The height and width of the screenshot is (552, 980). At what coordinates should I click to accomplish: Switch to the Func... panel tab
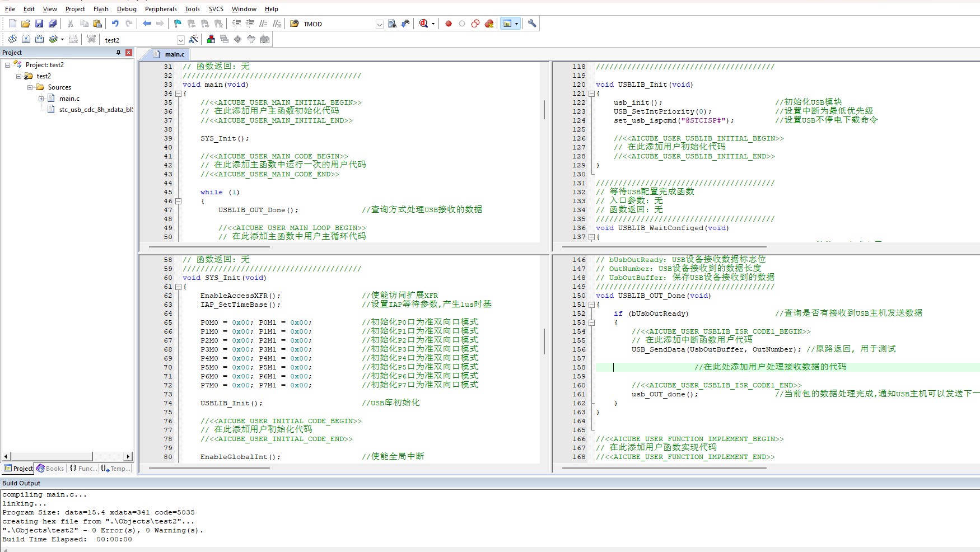point(83,469)
